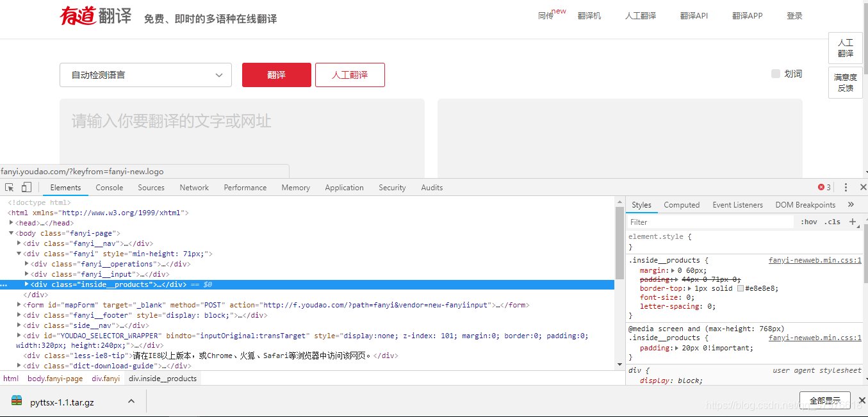
Task: Open fanyi-newweb.min.css:1 link for first .inside__products rule
Action: [x=815, y=261]
